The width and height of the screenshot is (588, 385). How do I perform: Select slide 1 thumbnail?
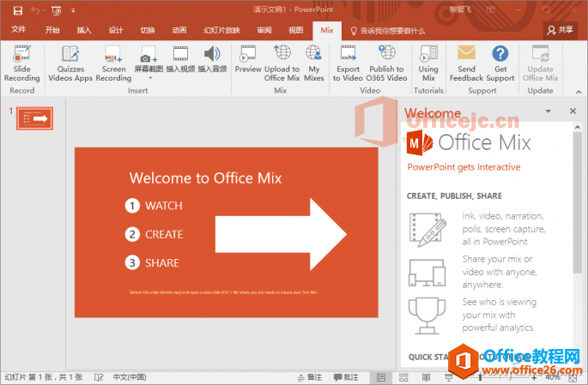34,118
